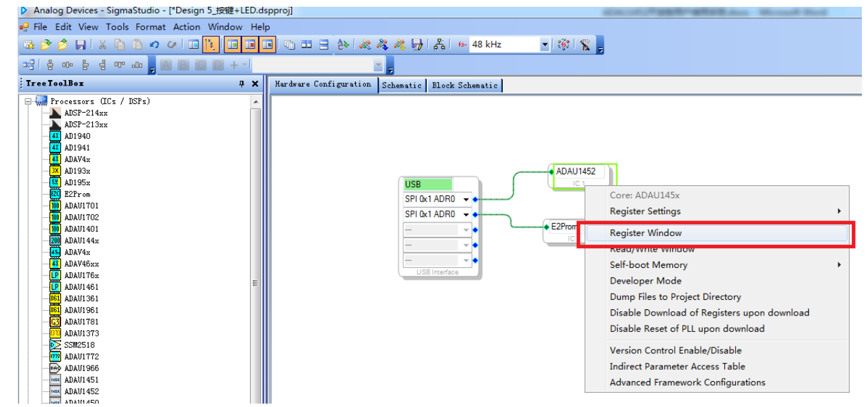Click the Cut scissors icon
The width and height of the screenshot is (868, 407).
[x=102, y=45]
